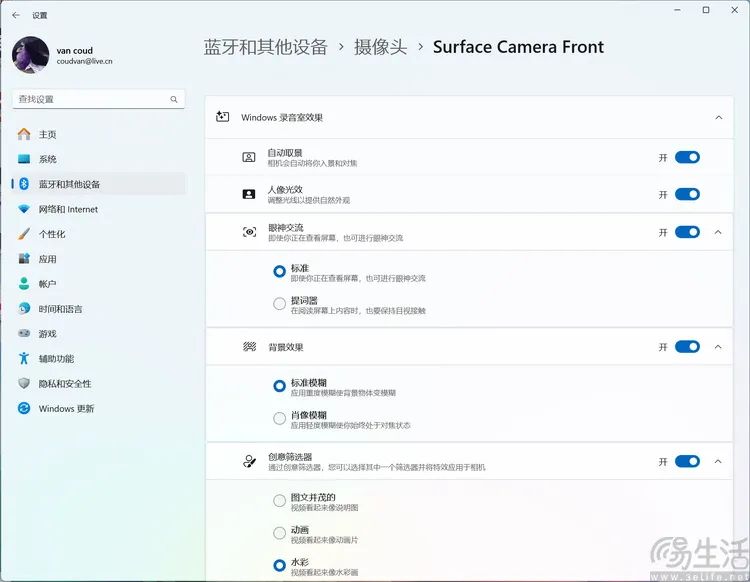Open 辅助功能 in the sidebar
Screen dimensions: 750x582
click(x=56, y=358)
